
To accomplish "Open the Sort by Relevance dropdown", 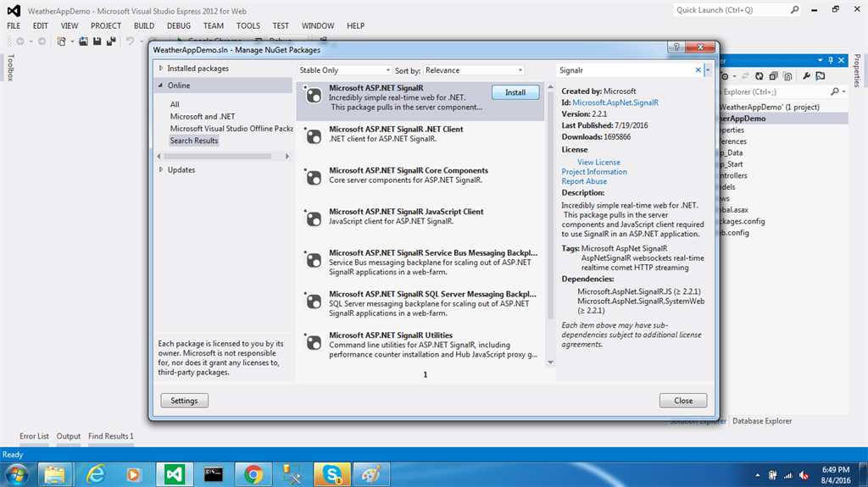I will click(474, 70).
